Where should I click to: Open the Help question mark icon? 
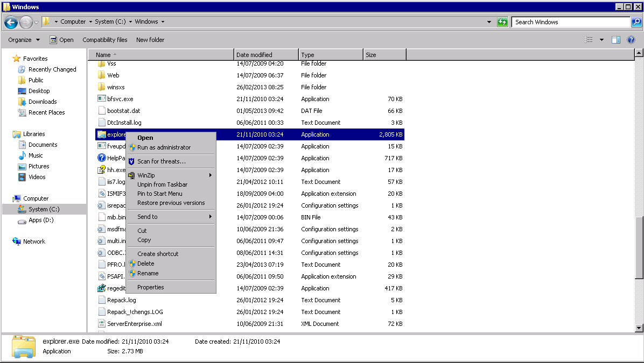click(x=631, y=40)
